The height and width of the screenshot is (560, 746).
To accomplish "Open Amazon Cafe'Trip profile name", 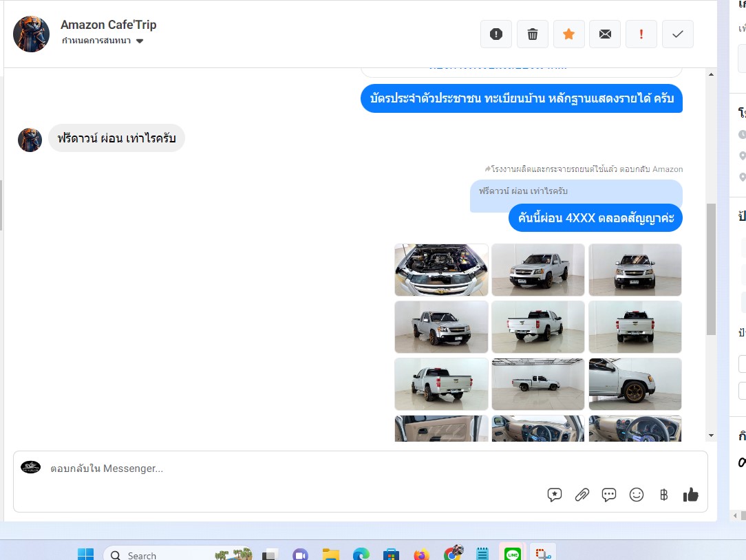I will click(109, 25).
